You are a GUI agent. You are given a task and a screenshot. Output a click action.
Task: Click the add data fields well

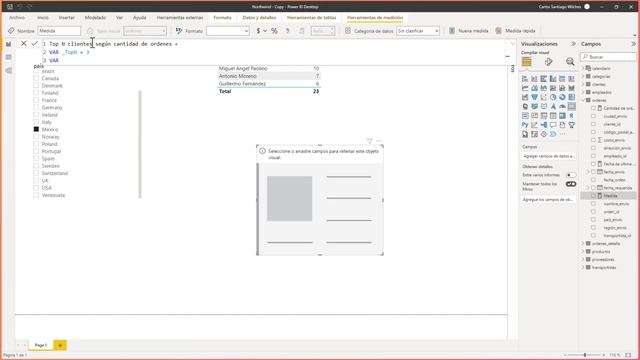coord(549,156)
